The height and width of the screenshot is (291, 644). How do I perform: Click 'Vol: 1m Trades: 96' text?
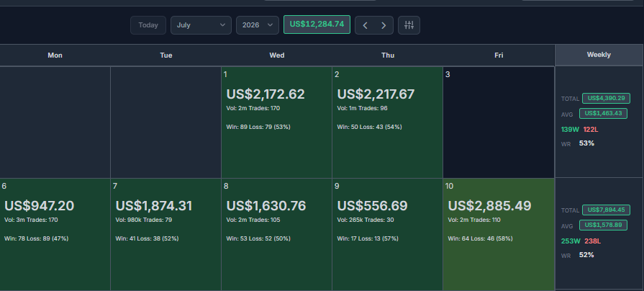pyautogui.click(x=362, y=109)
